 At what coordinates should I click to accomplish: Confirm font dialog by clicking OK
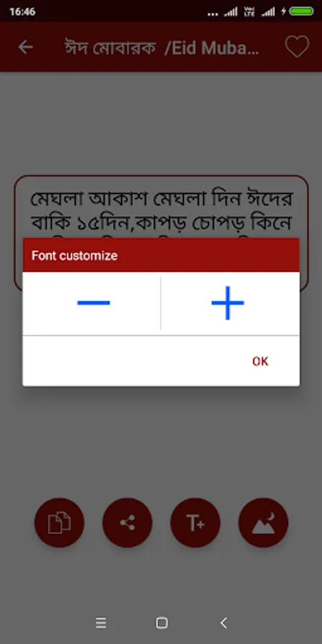coord(260,361)
